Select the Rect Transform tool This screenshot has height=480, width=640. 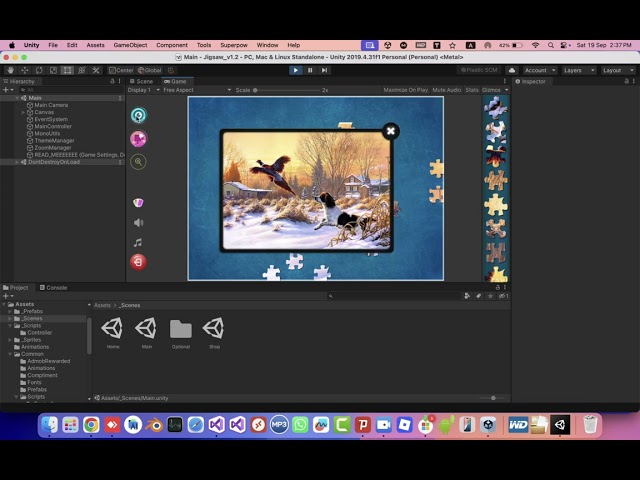pos(67,70)
